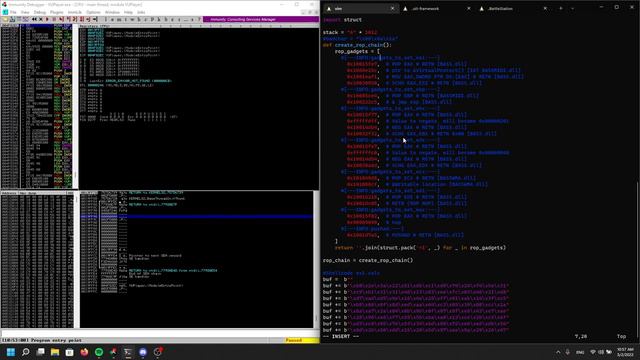Click the Pause execution toolbar icon
Screen dimensions: 640x360
tap(53, 19)
